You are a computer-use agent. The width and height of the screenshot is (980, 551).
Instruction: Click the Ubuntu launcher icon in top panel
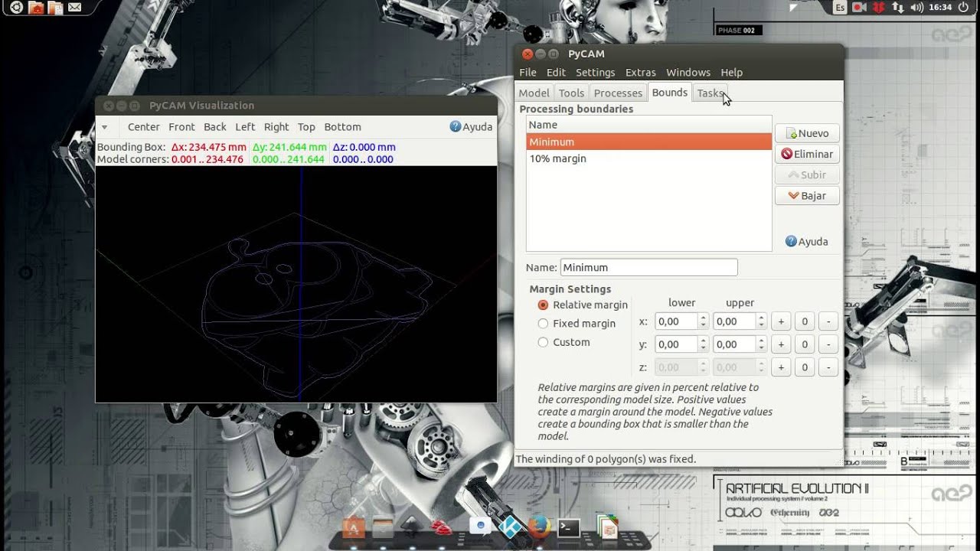pos(16,8)
